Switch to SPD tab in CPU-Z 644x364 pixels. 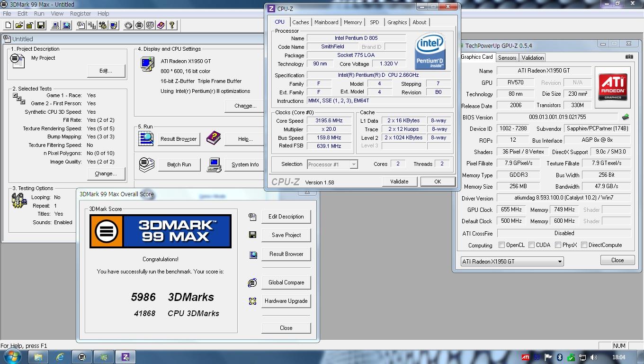click(374, 22)
